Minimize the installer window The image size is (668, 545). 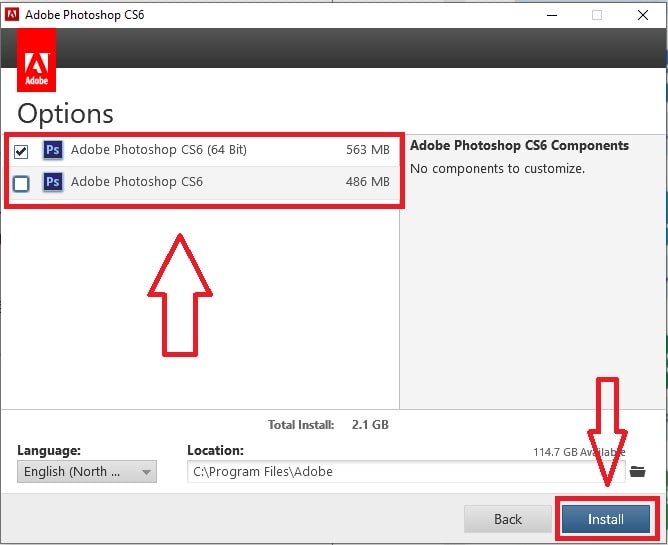pyautogui.click(x=552, y=15)
